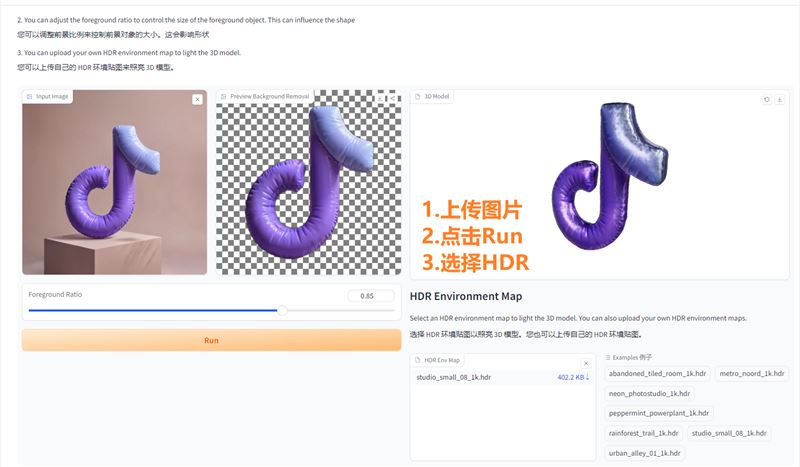Click the studio_small_08_1k.hdr file name in HDR Env Map

454,377
